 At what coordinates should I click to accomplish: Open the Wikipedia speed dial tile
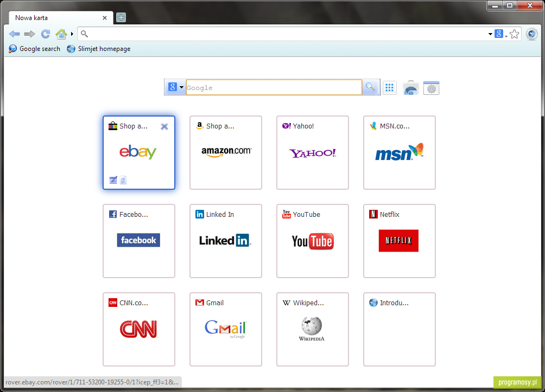313,329
